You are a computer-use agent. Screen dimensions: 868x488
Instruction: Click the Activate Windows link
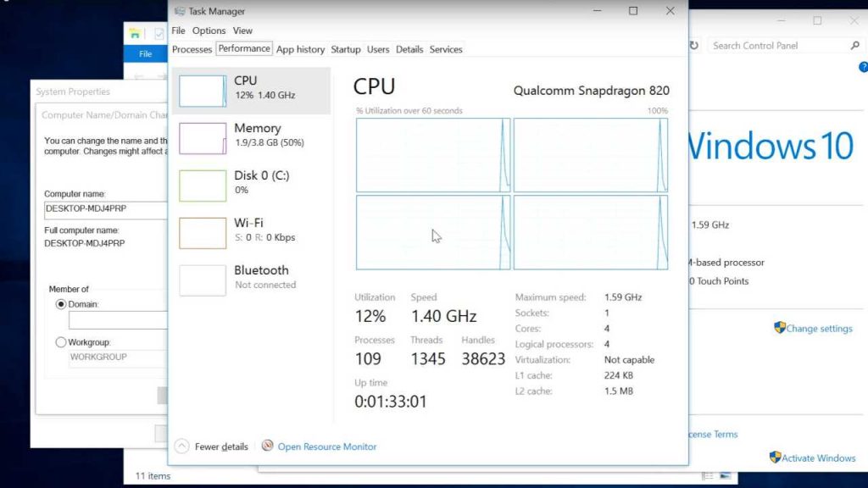coord(818,458)
